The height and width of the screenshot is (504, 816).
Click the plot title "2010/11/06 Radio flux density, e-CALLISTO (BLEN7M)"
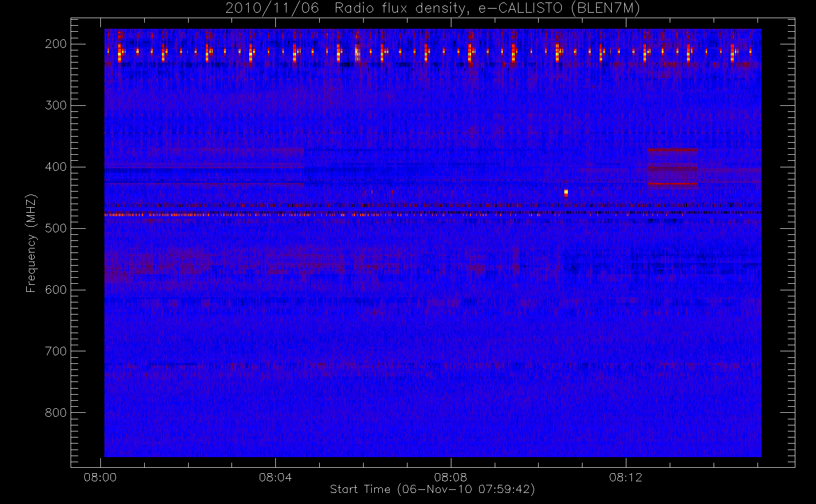[432, 9]
